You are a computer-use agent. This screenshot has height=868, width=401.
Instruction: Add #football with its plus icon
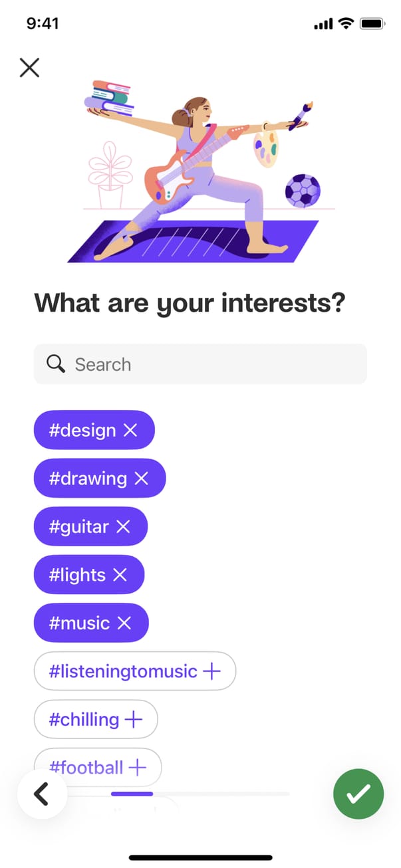tap(137, 768)
